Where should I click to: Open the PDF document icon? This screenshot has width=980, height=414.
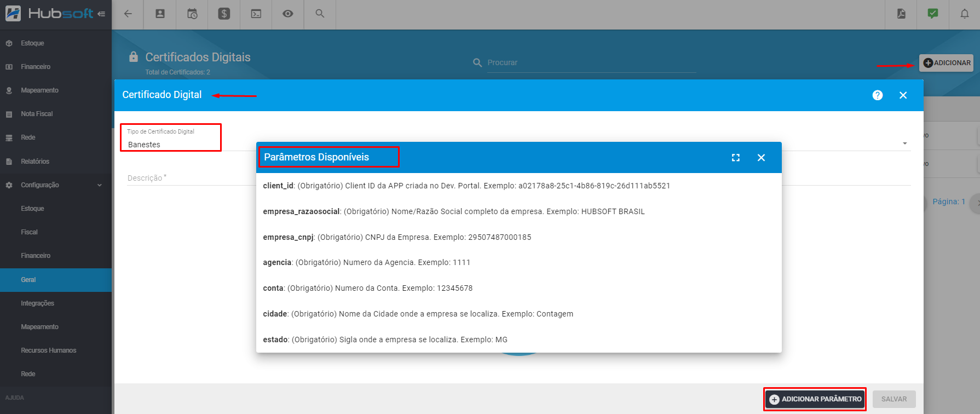pos(901,14)
